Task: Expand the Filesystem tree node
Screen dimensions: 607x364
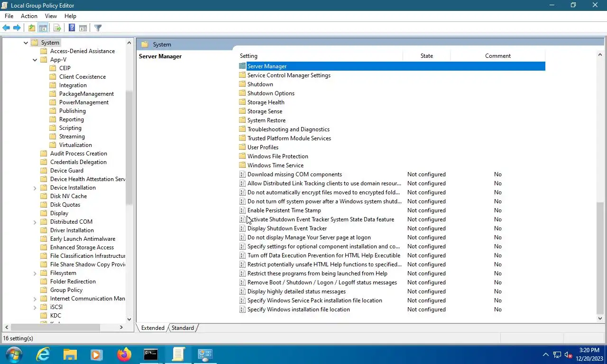Action: tap(35, 273)
